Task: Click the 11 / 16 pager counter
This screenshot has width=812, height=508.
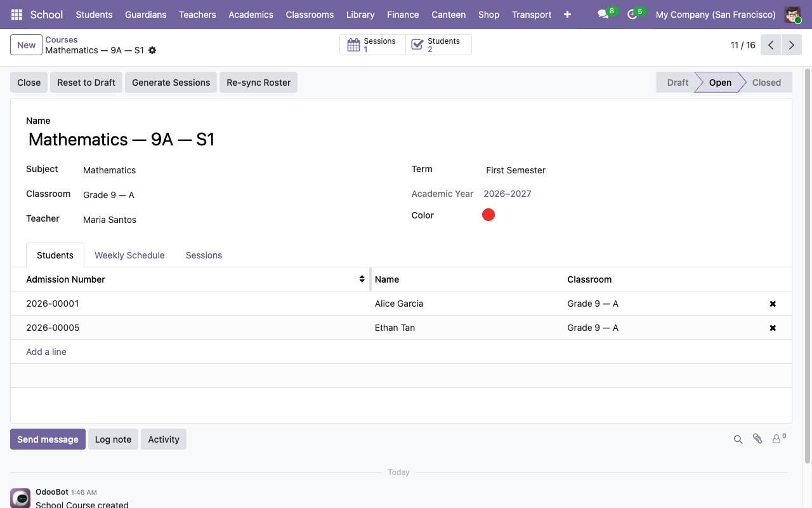Action: [x=743, y=45]
